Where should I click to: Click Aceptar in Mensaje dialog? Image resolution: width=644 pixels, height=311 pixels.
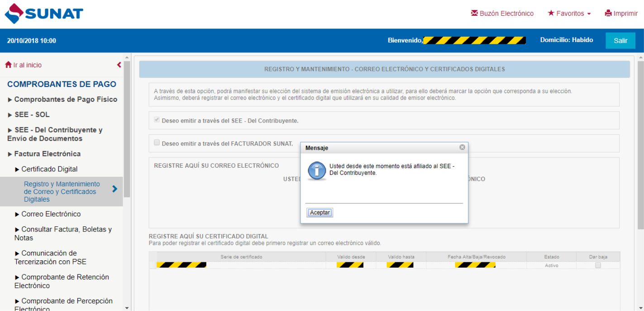click(x=320, y=212)
